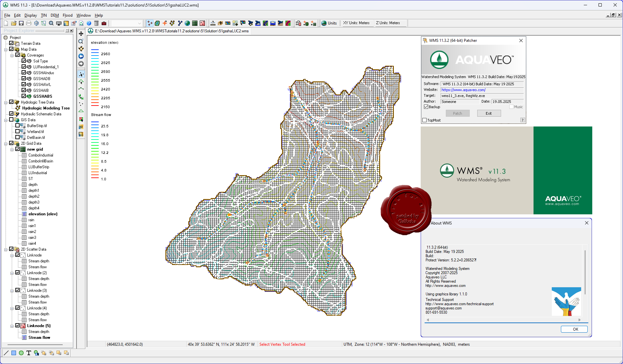Screen dimensions: 623x364
Task: Click the Zoom magnifier tool icon
Action: tap(81, 41)
